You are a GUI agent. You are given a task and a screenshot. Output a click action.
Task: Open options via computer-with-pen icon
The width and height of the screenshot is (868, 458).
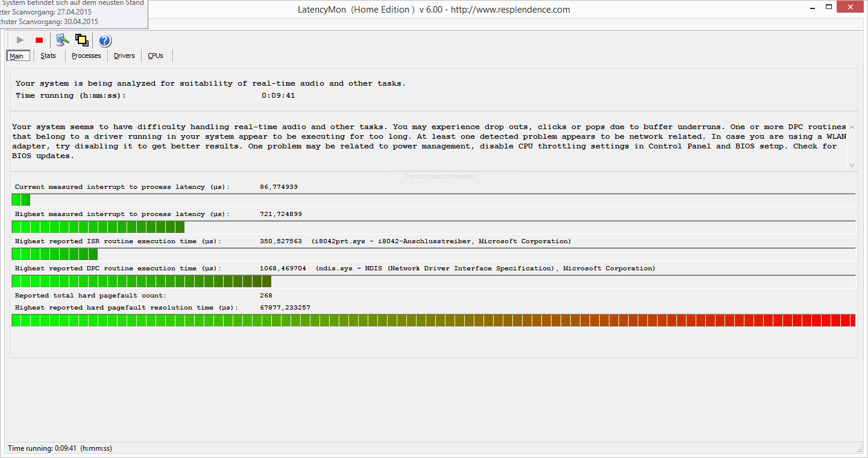(62, 40)
